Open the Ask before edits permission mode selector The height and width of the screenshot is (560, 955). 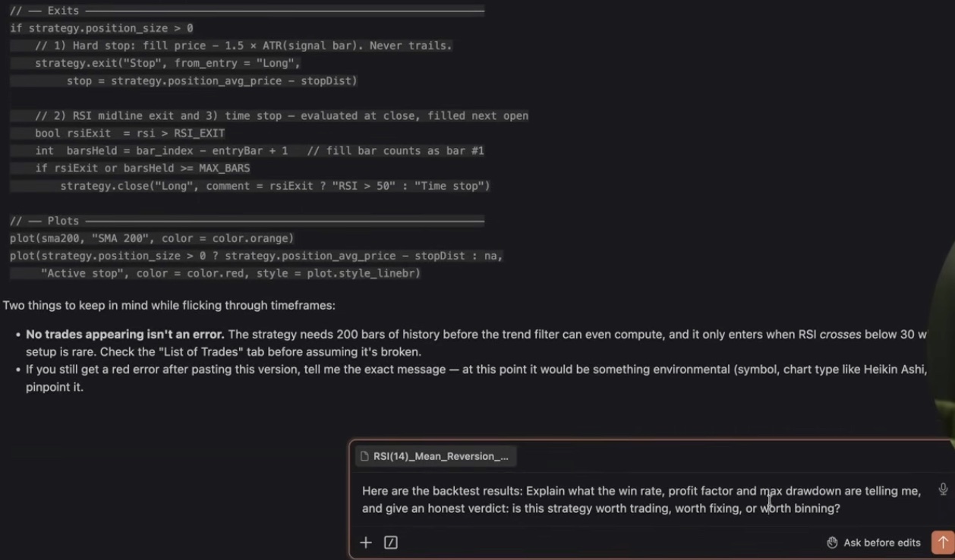[x=873, y=543]
